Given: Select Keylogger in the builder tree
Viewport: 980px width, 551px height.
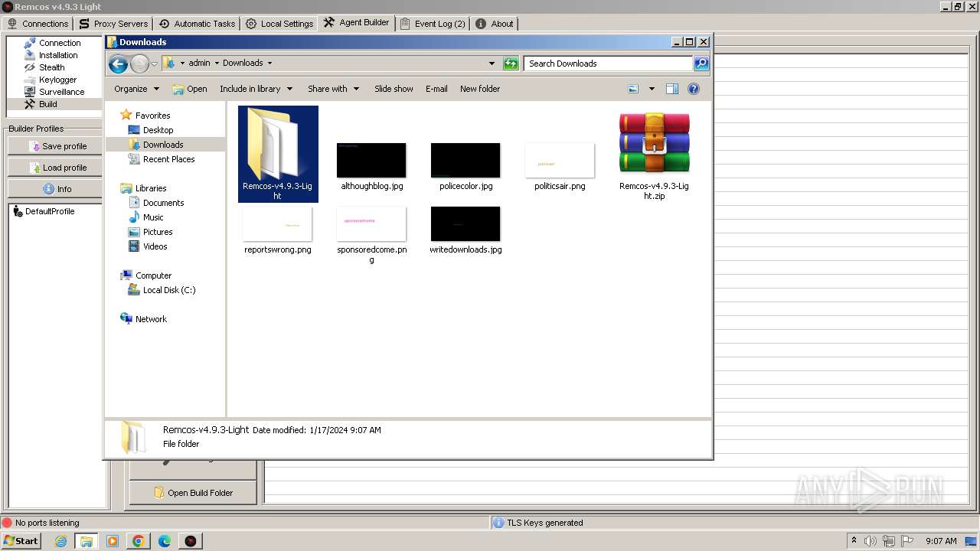Looking at the screenshot, I should point(57,80).
